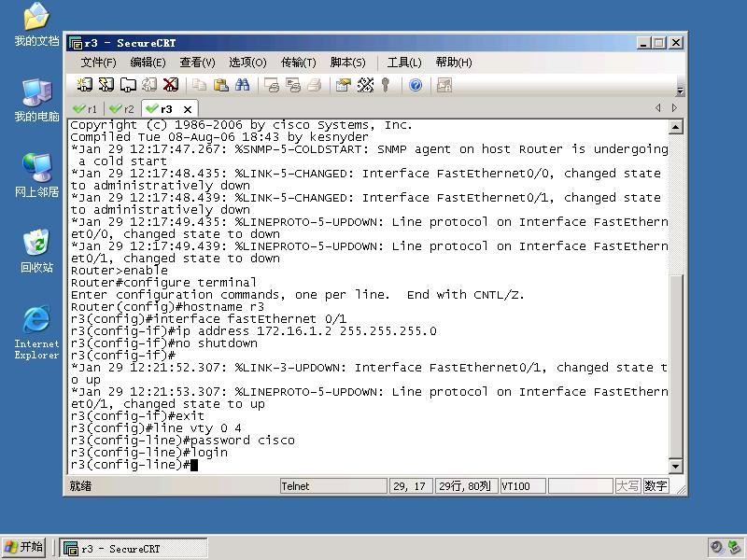
Task: Click the Copy icon in toolbar
Action: point(199,85)
